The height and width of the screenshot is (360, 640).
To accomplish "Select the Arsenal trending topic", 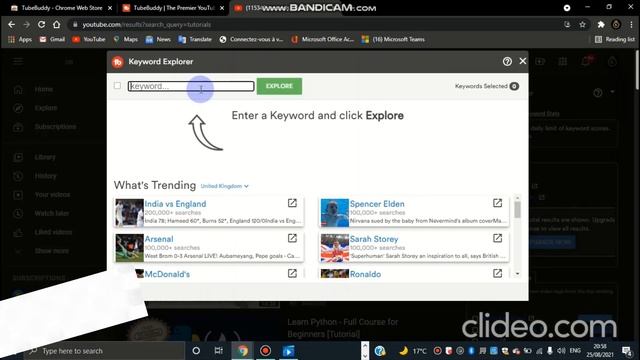I will 159,239.
